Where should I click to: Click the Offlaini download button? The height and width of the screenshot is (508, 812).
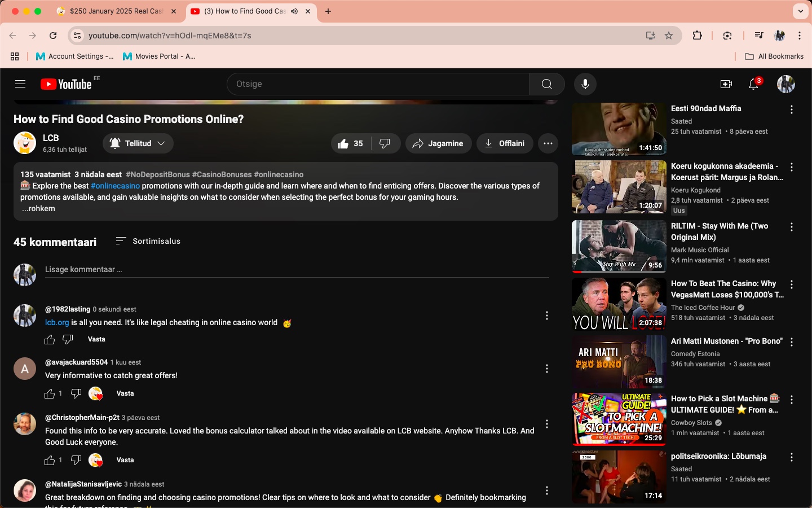505,143
